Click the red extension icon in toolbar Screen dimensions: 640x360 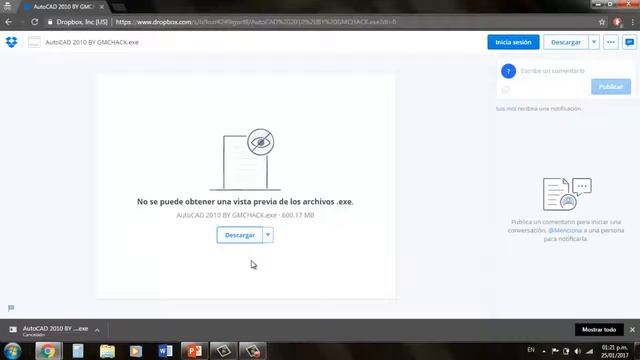coord(617,22)
